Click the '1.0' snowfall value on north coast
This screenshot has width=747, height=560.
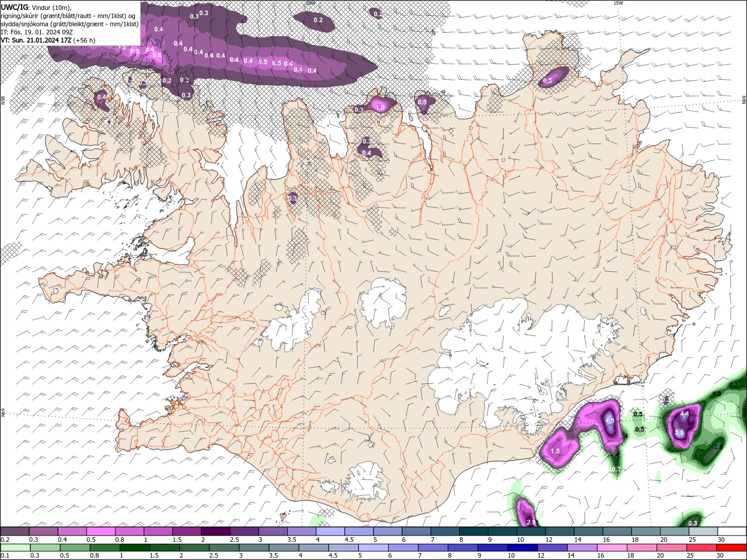pyautogui.click(x=381, y=107)
